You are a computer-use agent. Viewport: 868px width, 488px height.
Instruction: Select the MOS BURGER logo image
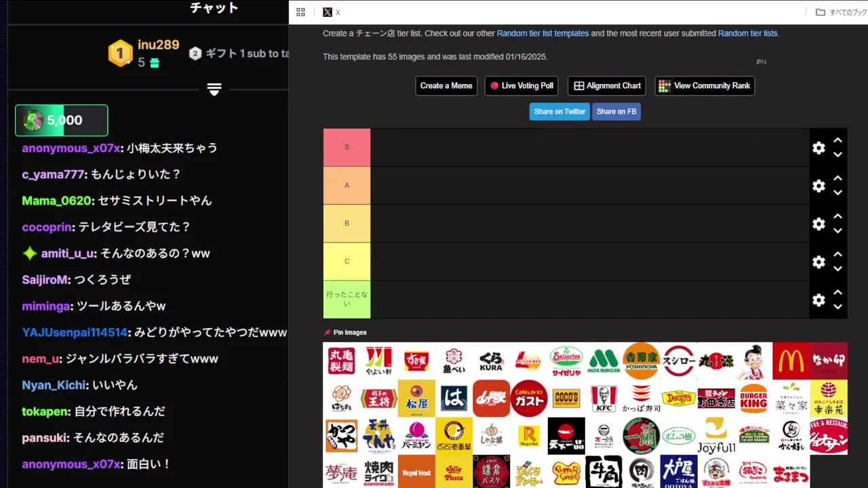[x=604, y=361]
